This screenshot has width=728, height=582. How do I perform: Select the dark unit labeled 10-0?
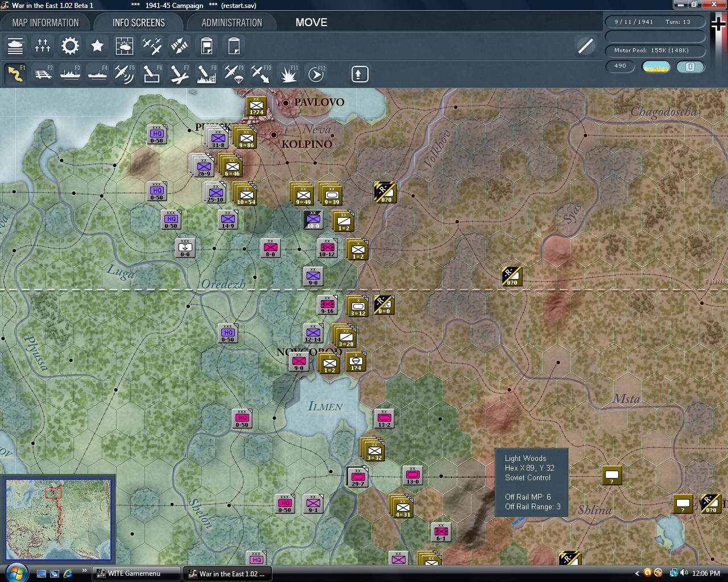(313, 219)
